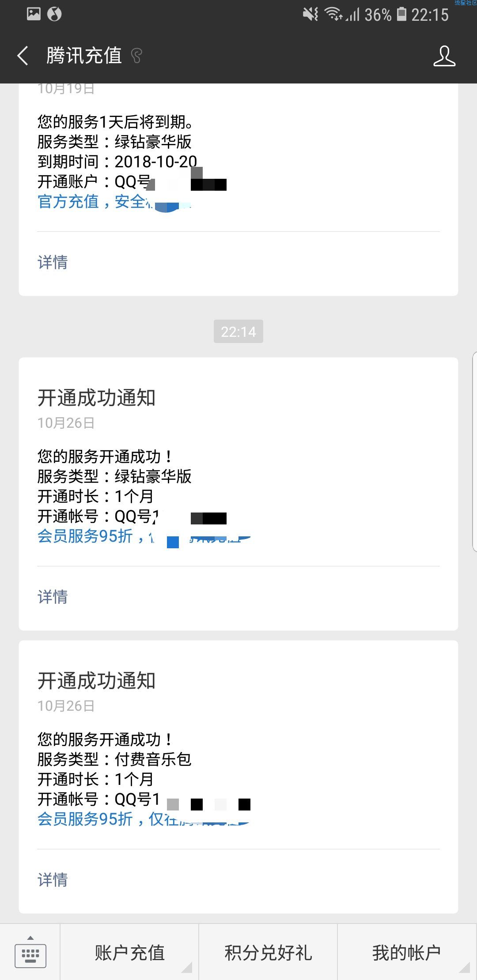The width and height of the screenshot is (477, 980).
Task: Tap the 腾讯充值 page title
Action: 84,56
